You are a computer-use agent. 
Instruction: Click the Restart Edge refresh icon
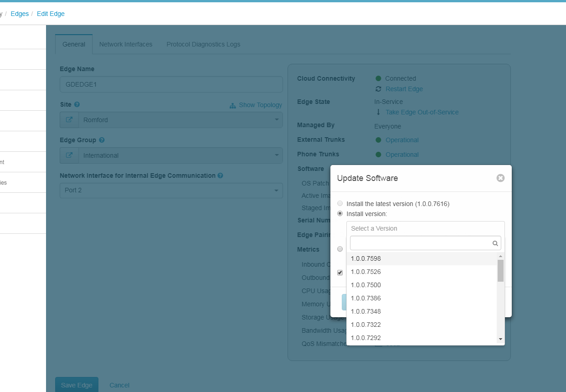click(378, 89)
